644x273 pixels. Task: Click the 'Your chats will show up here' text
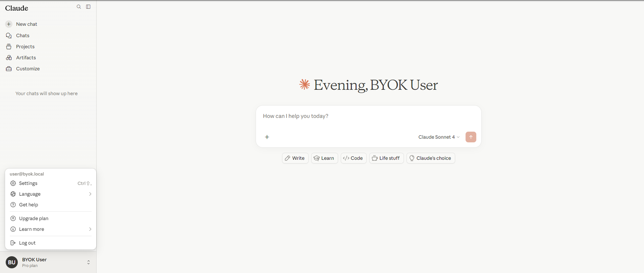coord(47,93)
